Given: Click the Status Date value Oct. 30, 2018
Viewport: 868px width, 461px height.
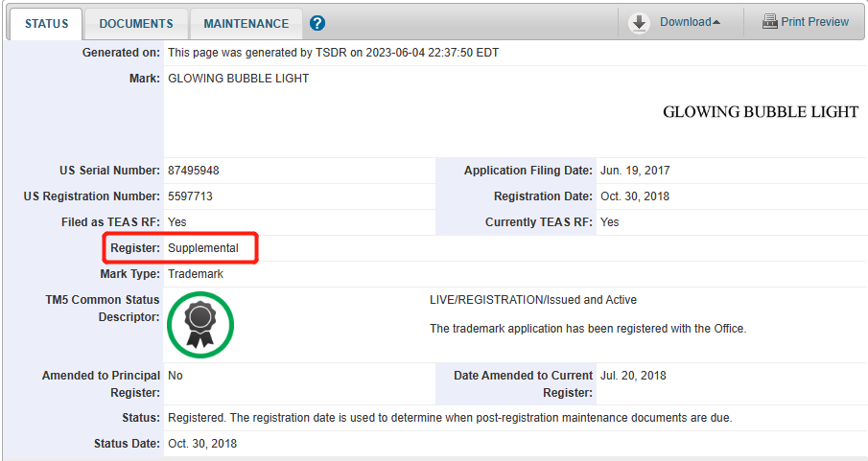Looking at the screenshot, I should [x=202, y=444].
